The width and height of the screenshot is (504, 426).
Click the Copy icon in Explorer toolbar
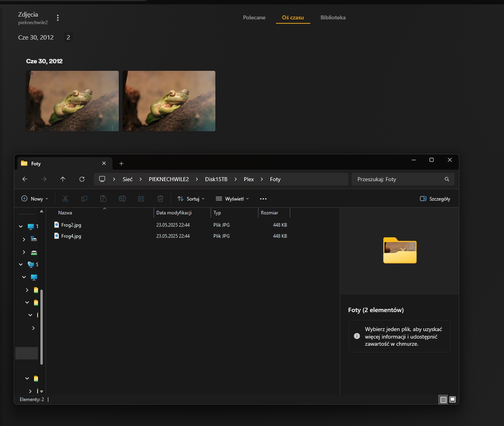click(84, 199)
